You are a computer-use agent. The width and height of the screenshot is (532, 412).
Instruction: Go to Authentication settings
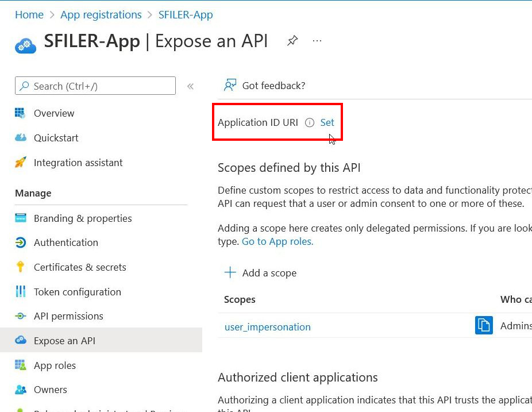pos(66,242)
